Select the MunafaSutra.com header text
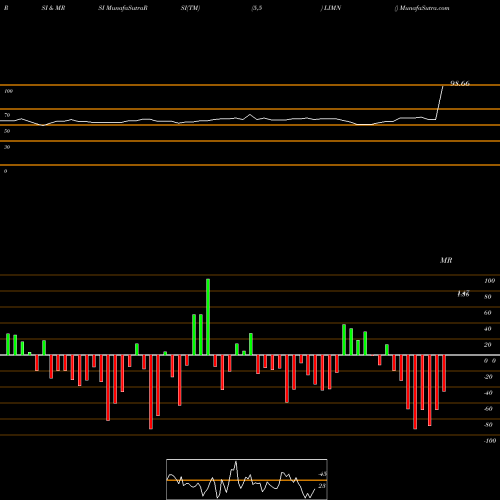 (x=424, y=8)
